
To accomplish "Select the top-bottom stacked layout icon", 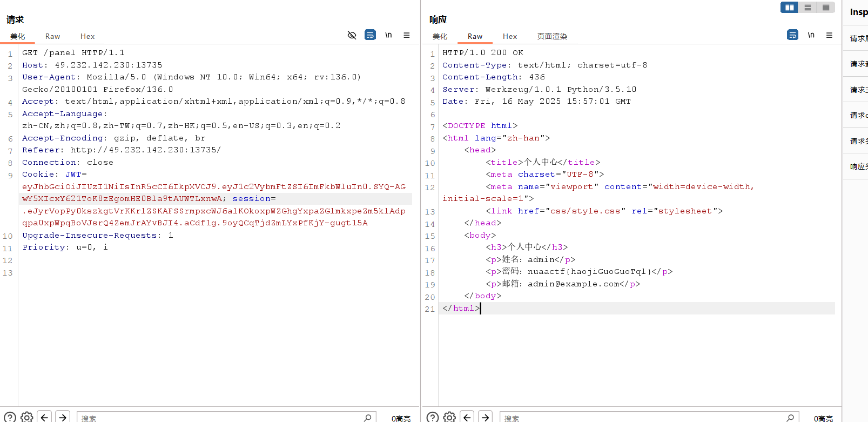I will point(808,8).
